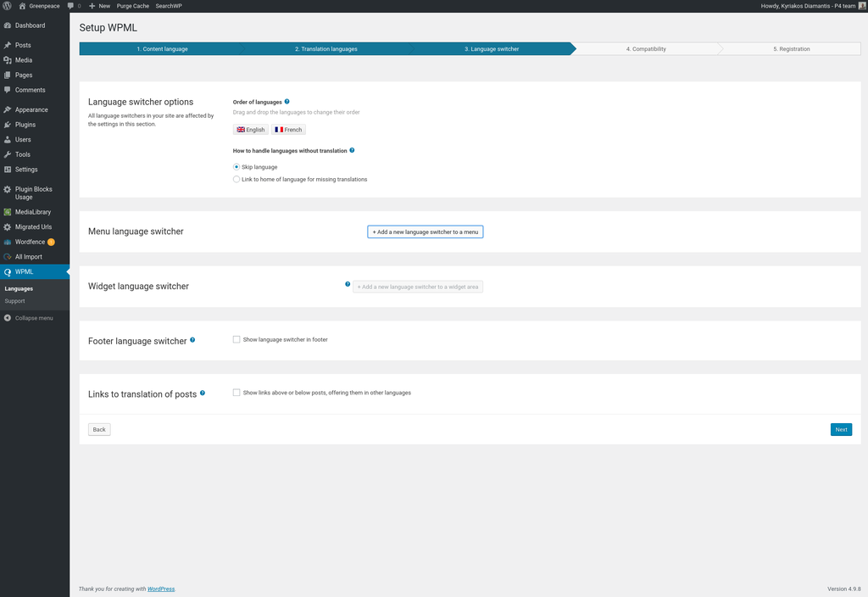Click the Dashboard gauge icon
This screenshot has width=868, height=597.
click(x=7, y=25)
